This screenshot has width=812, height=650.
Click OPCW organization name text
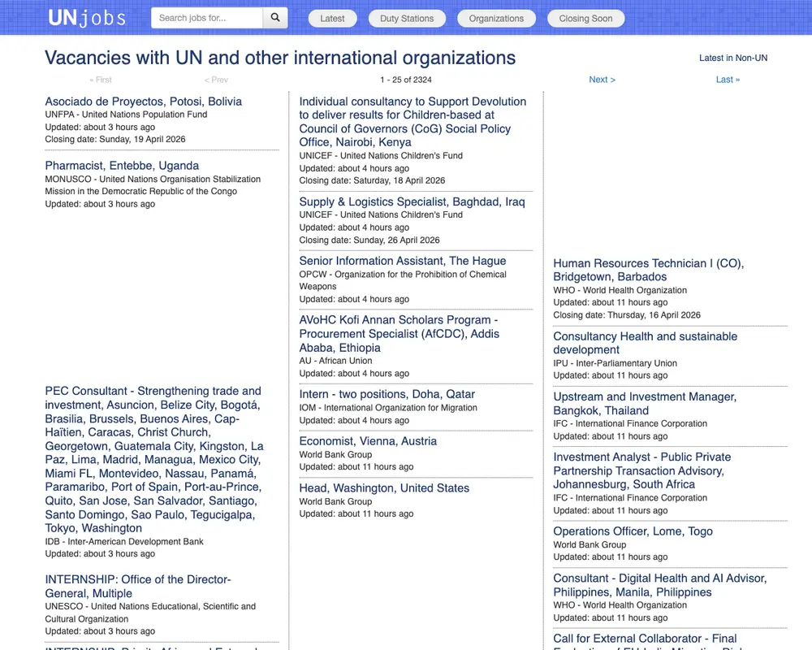[403, 280]
